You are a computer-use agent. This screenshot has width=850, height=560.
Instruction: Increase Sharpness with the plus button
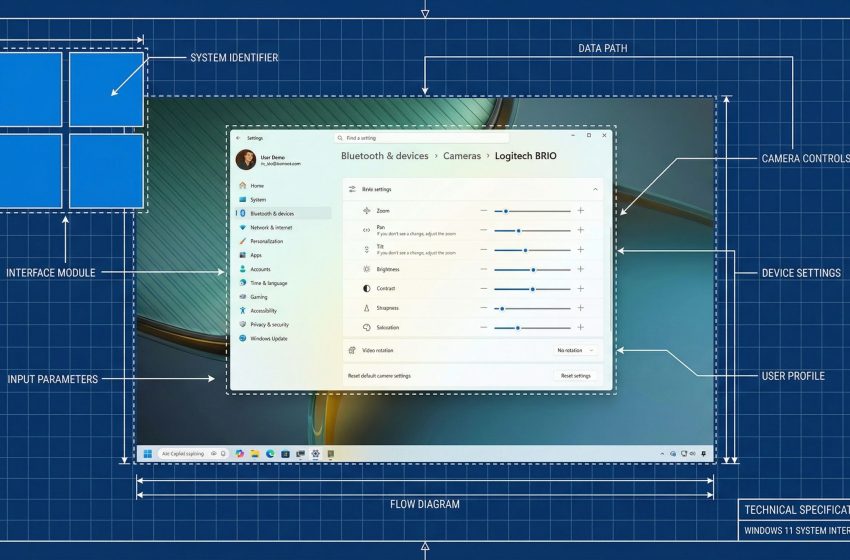(581, 308)
